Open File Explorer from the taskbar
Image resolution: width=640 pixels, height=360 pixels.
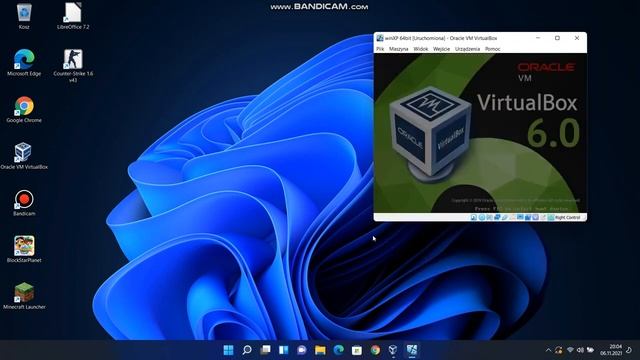[x=320, y=350]
